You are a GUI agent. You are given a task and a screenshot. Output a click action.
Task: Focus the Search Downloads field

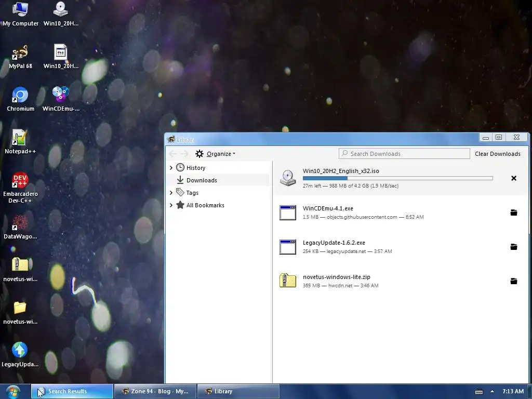[x=404, y=154]
